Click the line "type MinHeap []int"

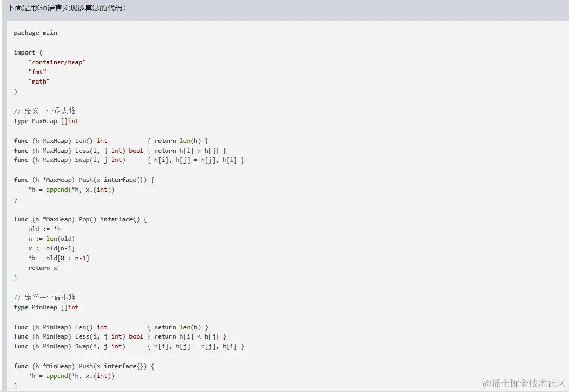(46, 307)
